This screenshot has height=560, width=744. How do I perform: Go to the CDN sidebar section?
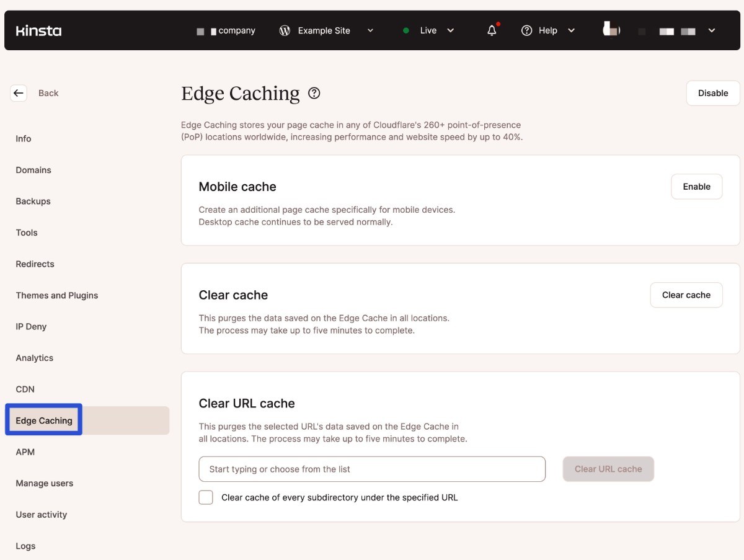[x=25, y=389]
